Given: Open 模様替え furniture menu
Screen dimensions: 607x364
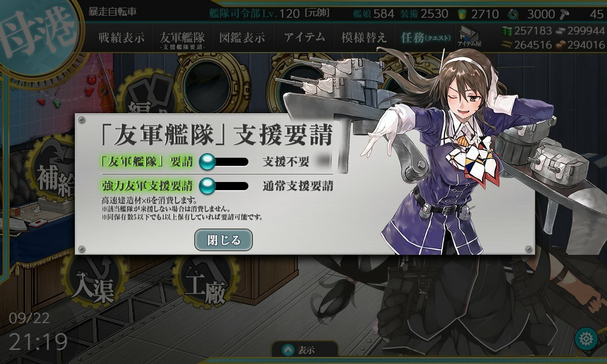Looking at the screenshot, I should pos(364,37).
